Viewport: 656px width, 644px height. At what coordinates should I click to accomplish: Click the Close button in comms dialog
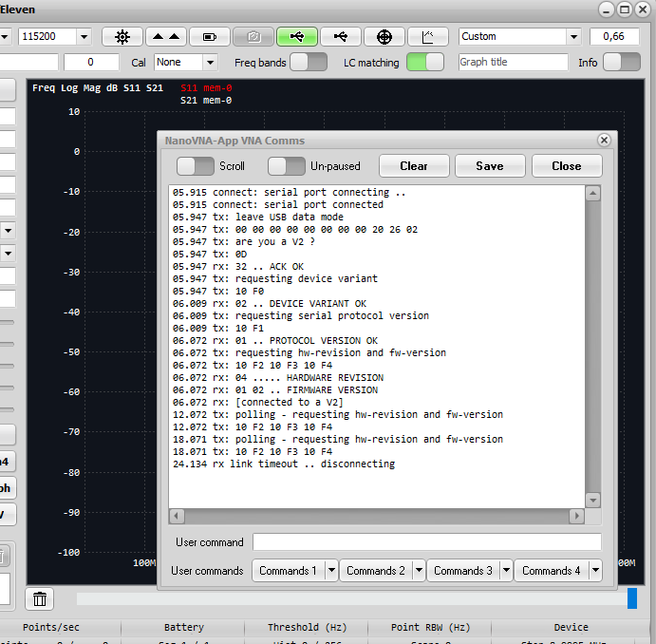tap(567, 166)
